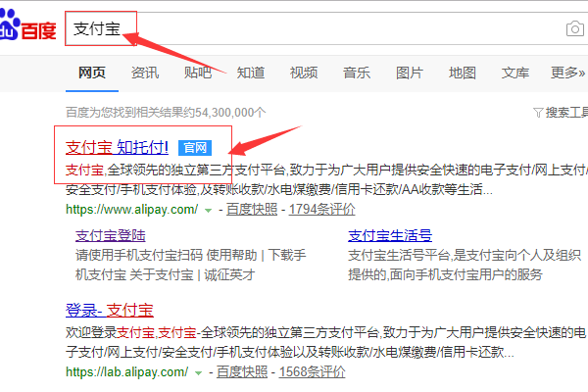Screen dimensions: 588x392
Task: Open the 贴吧 tab
Action: tap(198, 73)
